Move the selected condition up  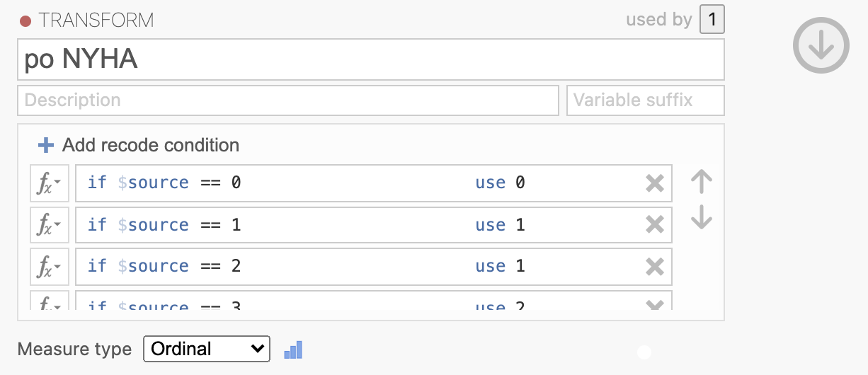(x=701, y=182)
